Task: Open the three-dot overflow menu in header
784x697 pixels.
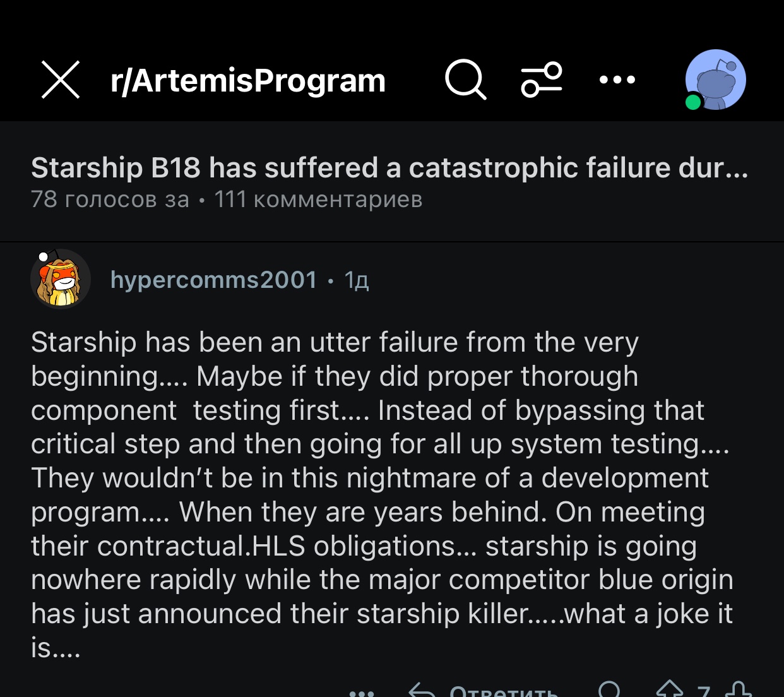Action: pyautogui.click(x=617, y=80)
